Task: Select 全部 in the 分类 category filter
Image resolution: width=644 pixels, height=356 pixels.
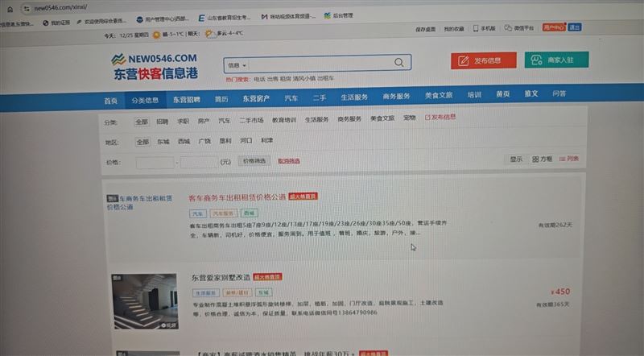Action: 142,121
